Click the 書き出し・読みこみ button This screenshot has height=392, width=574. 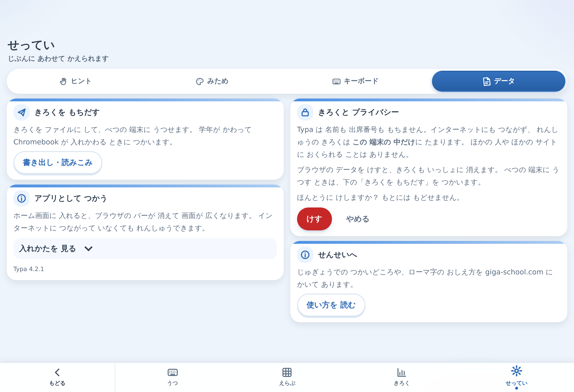(x=58, y=163)
